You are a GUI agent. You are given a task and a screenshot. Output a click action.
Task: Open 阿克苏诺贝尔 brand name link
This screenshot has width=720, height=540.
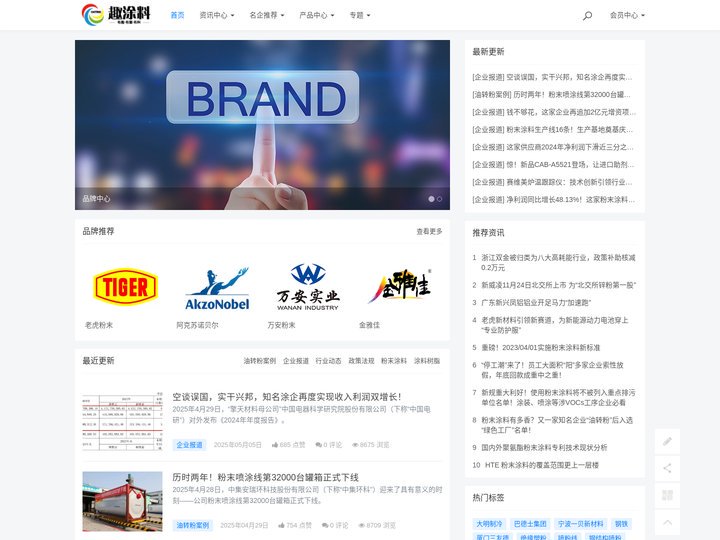197,325
